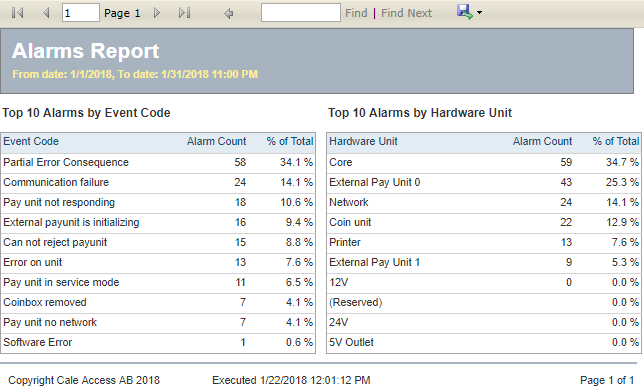Image resolution: width=644 pixels, height=386 pixels.
Task: Focus the find text search field
Action: (301, 12)
